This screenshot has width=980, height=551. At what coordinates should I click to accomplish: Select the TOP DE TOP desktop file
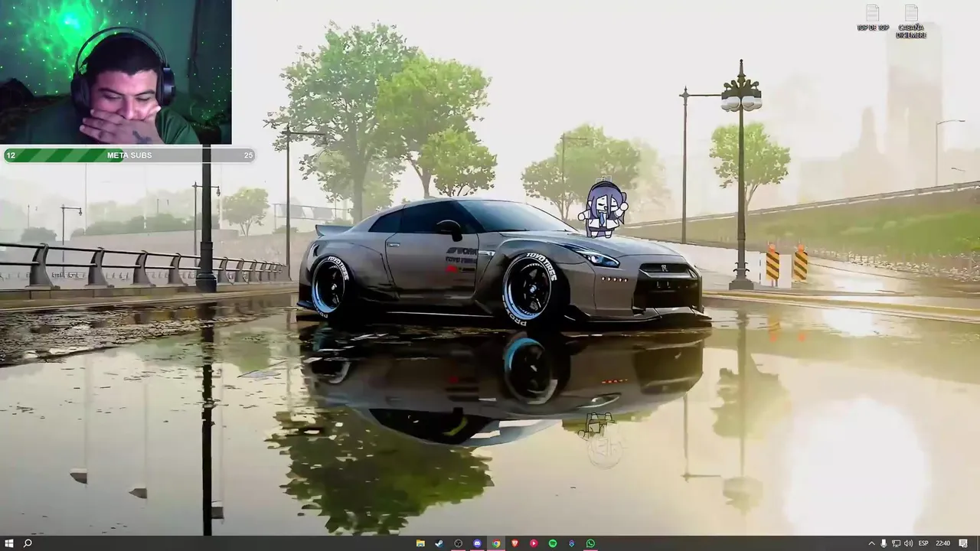(873, 18)
